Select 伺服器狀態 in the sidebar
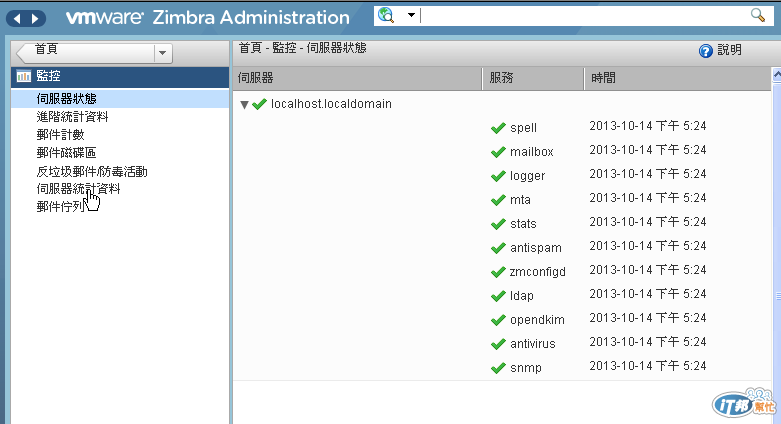 pos(66,98)
